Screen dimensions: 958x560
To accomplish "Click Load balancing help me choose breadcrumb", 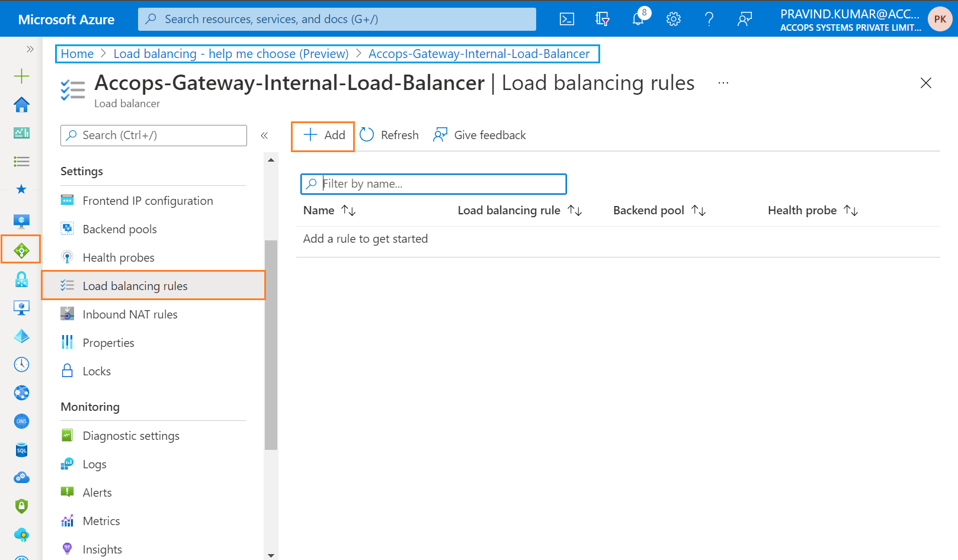I will [x=231, y=54].
